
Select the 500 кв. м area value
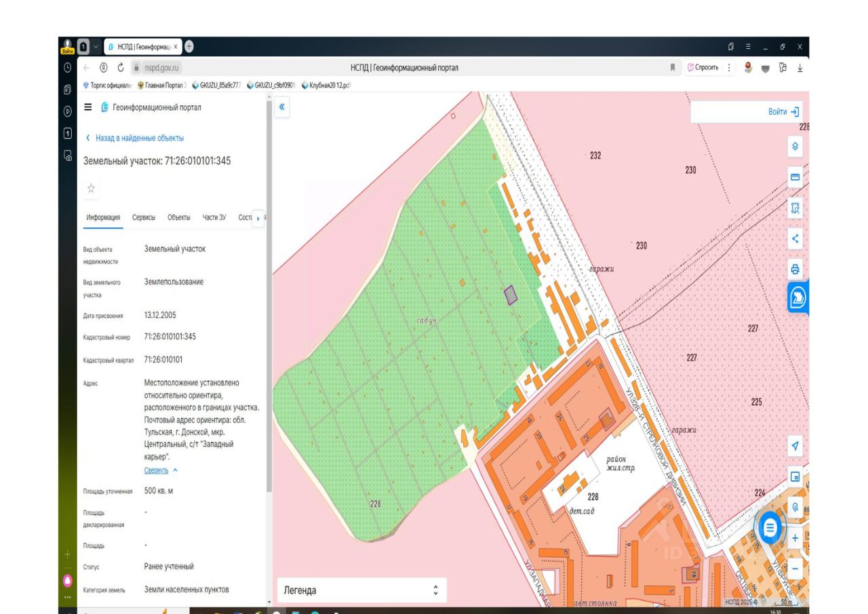coord(159,491)
